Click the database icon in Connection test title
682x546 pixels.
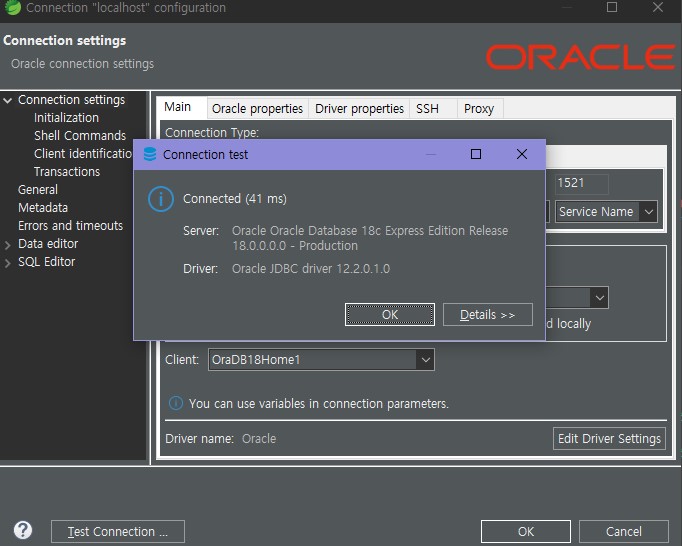pyautogui.click(x=150, y=154)
